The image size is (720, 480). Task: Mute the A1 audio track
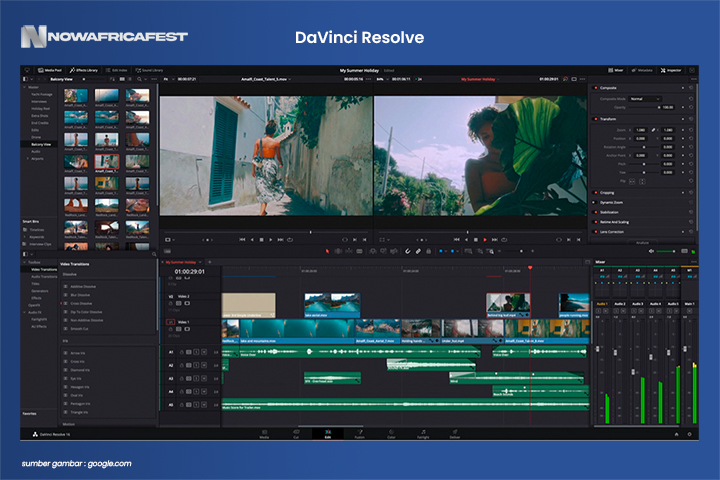click(x=204, y=352)
